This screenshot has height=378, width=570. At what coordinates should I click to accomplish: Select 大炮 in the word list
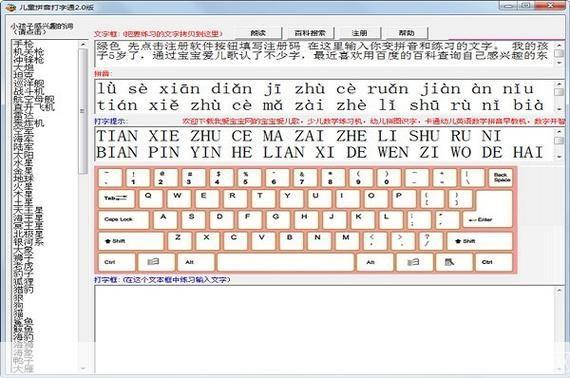tap(24, 68)
